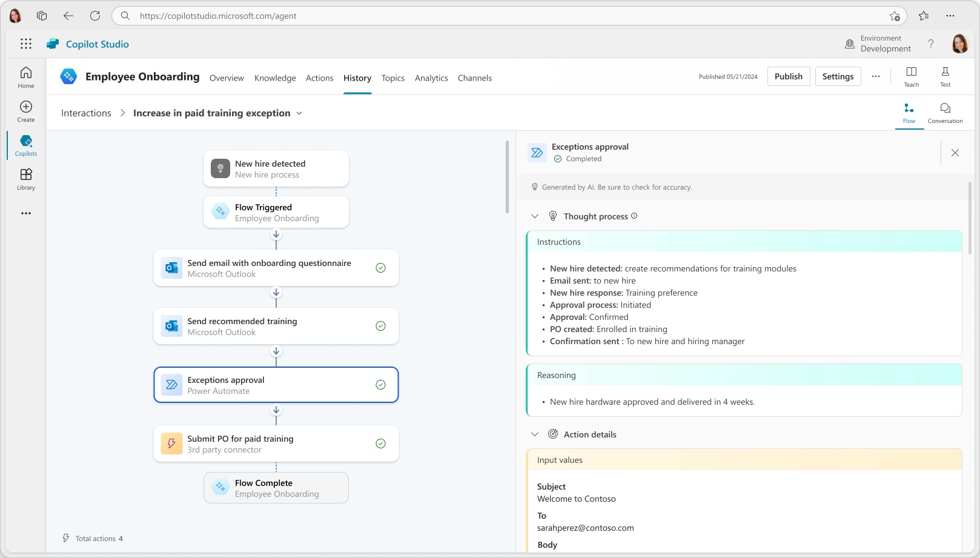980x558 pixels.
Task: Open the app launcher grid icon
Action: [26, 44]
